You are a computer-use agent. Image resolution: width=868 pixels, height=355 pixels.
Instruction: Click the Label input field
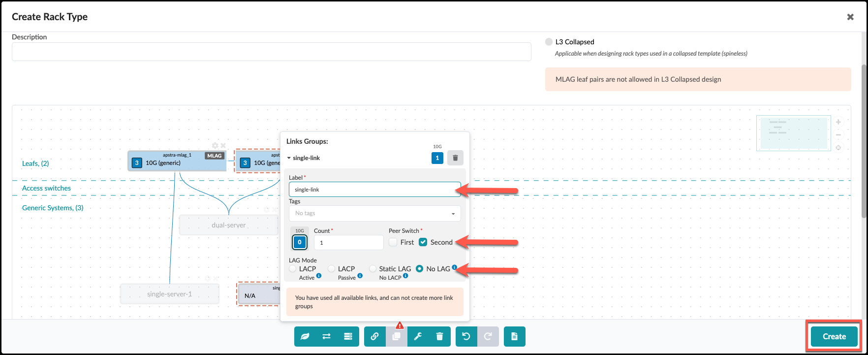point(374,190)
